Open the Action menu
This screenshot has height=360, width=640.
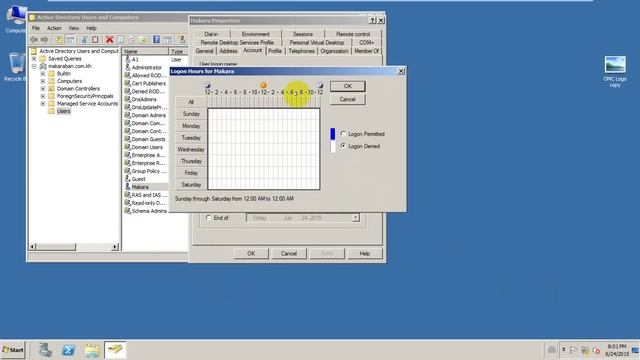click(54, 28)
